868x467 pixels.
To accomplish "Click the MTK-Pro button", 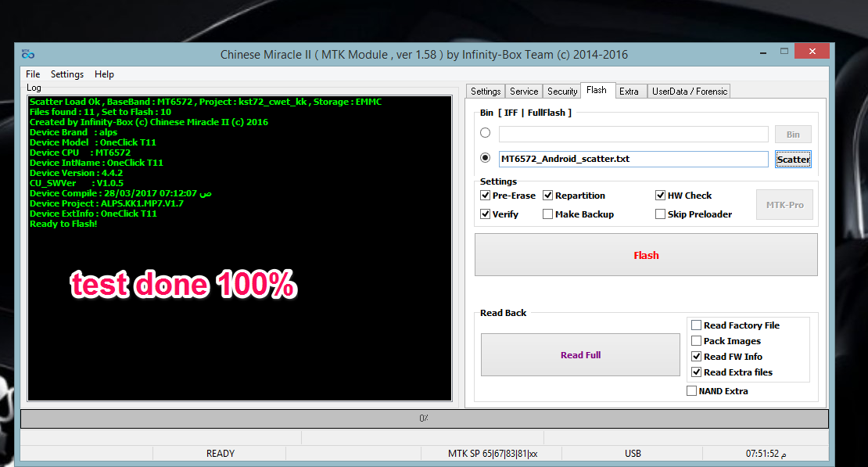I will [784, 205].
